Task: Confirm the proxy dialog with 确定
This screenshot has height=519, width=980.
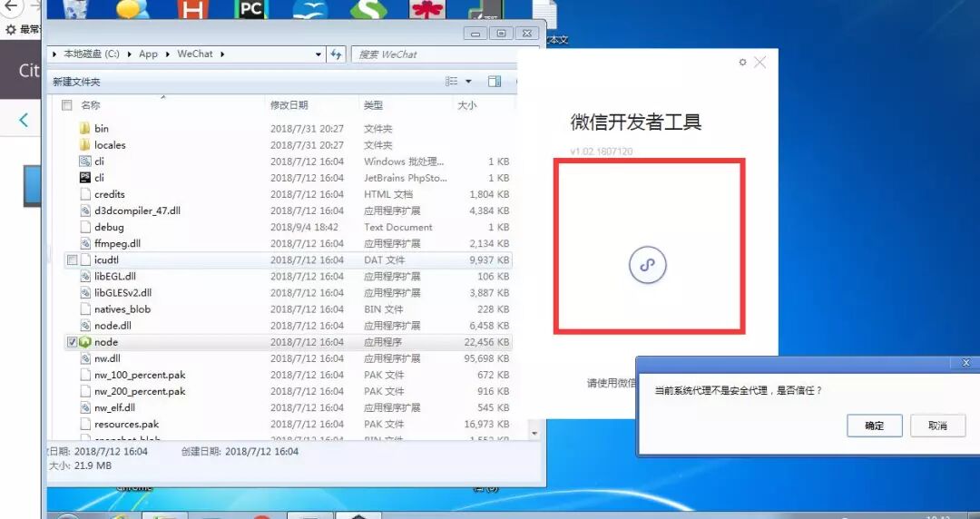Action: point(875,426)
